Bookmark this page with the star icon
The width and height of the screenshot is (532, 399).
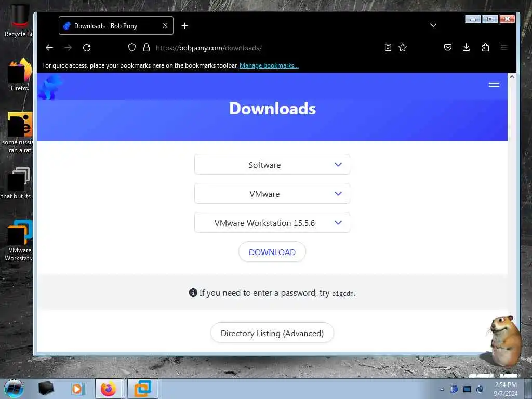(403, 47)
